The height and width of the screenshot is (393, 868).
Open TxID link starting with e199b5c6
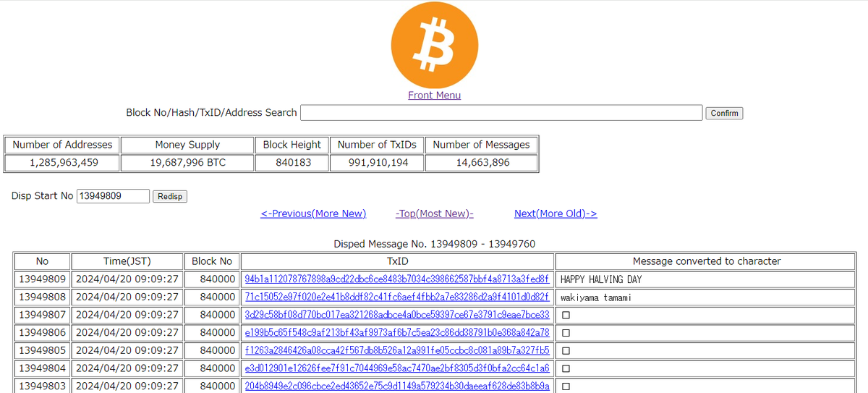point(397,333)
